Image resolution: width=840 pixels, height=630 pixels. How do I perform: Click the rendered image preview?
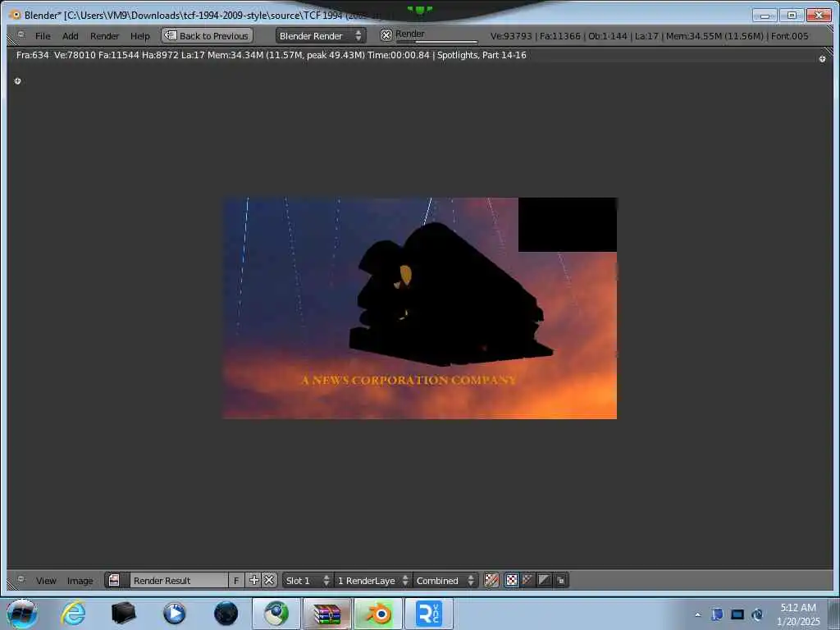coord(419,308)
